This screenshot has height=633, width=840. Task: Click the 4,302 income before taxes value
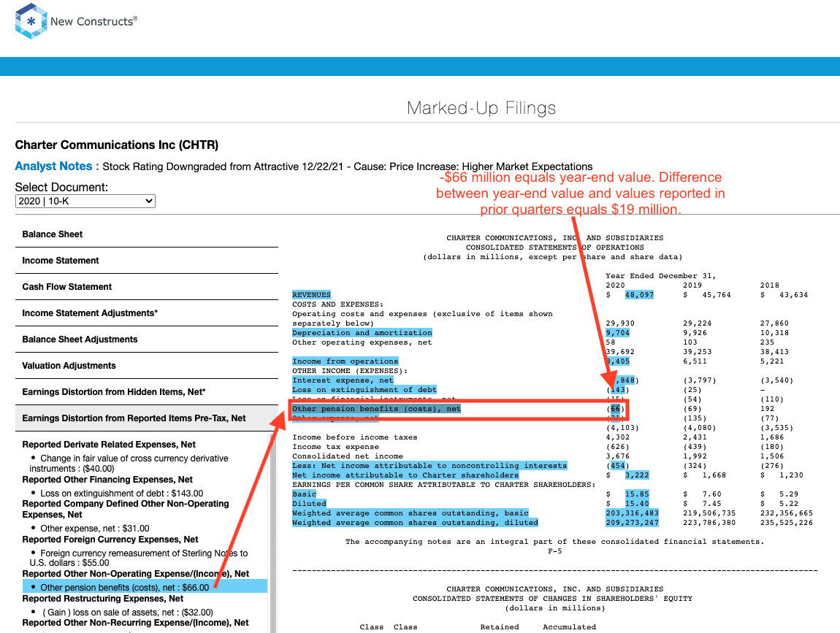point(618,437)
